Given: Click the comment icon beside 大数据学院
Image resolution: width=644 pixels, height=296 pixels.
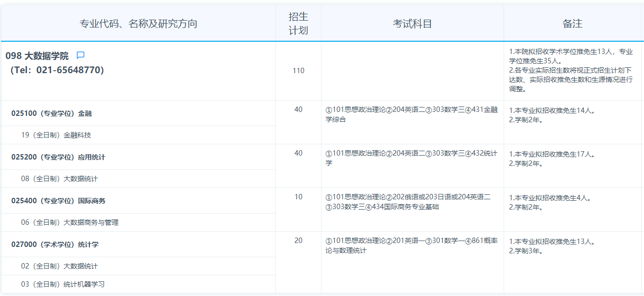Looking at the screenshot, I should point(81,55).
